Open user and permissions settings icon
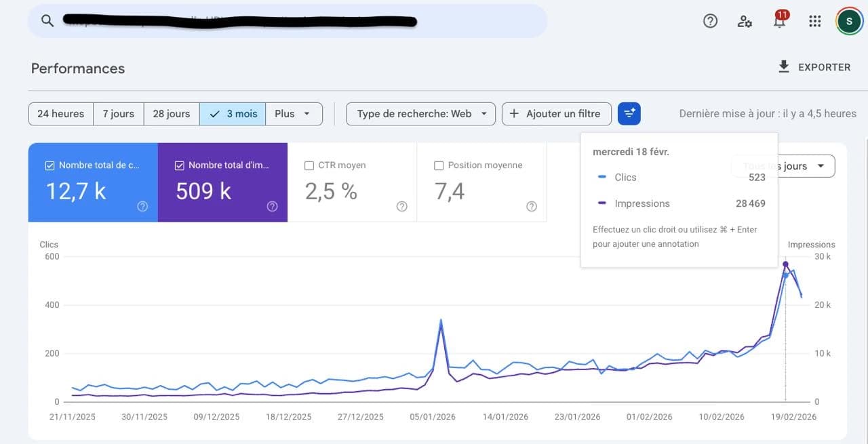 point(745,21)
